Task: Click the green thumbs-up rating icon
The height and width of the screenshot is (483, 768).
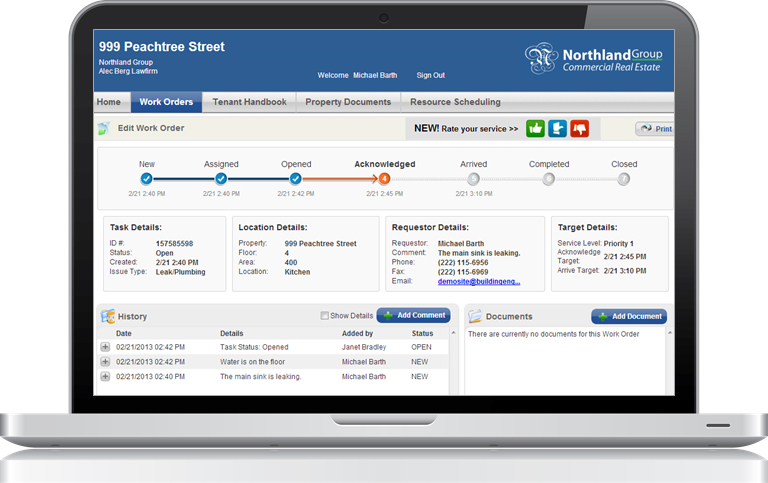Action: pos(535,129)
